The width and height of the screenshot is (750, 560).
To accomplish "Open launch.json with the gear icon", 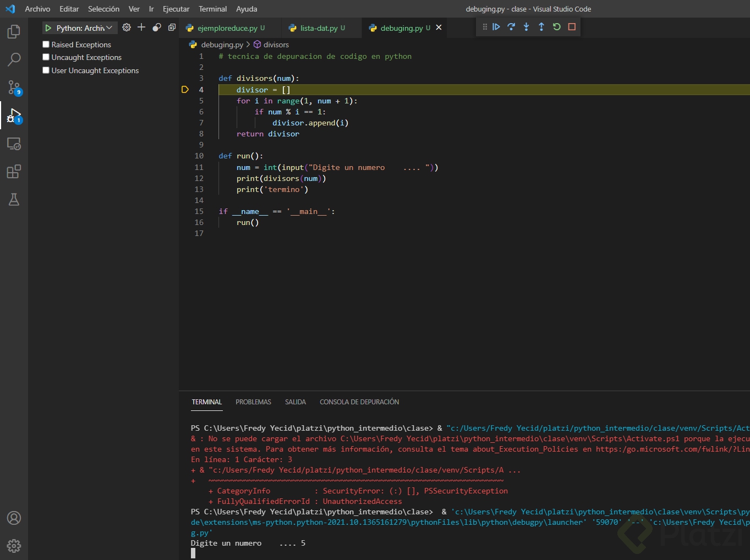I will coord(127,28).
